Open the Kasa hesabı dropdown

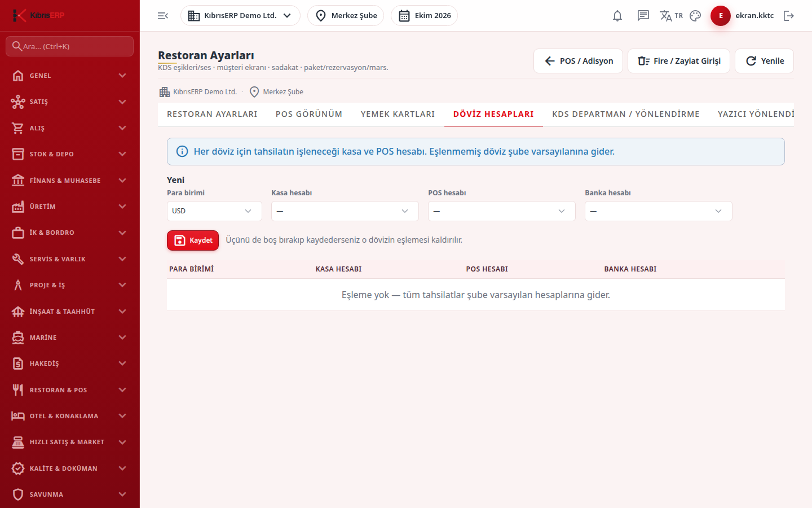click(x=345, y=211)
